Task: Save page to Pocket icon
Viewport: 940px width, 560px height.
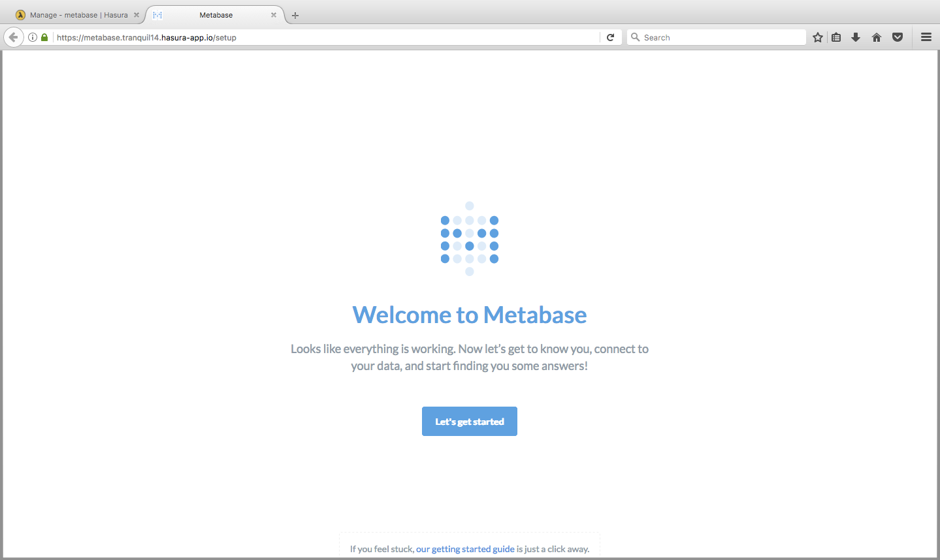Action: (898, 37)
